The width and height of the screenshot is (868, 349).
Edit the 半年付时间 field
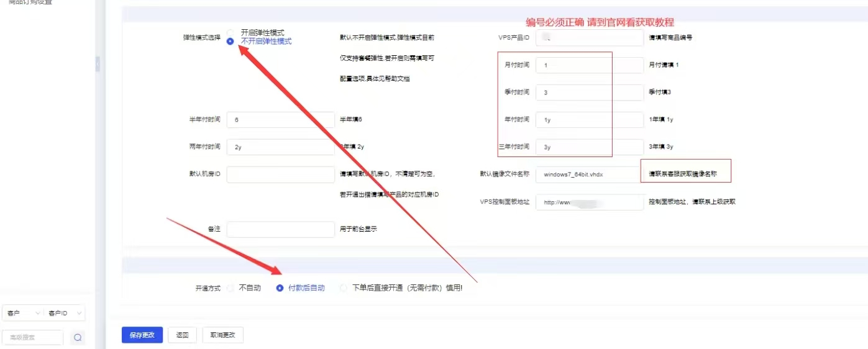click(x=281, y=120)
